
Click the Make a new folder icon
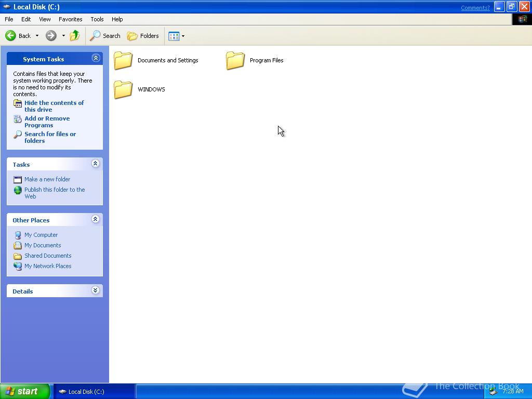[x=18, y=179]
